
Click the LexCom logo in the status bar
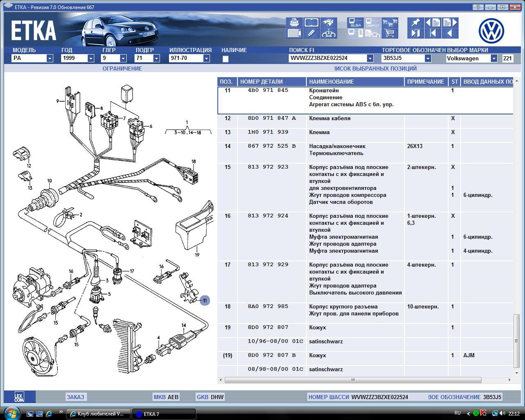(19, 397)
